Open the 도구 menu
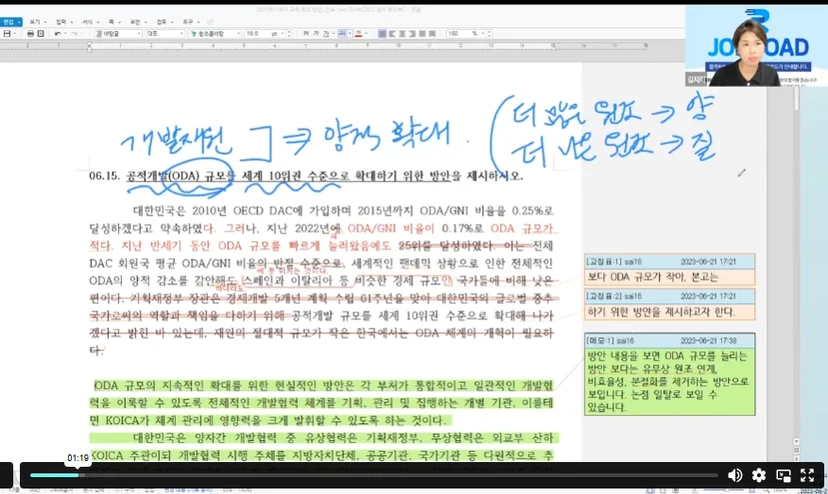 (x=191, y=22)
